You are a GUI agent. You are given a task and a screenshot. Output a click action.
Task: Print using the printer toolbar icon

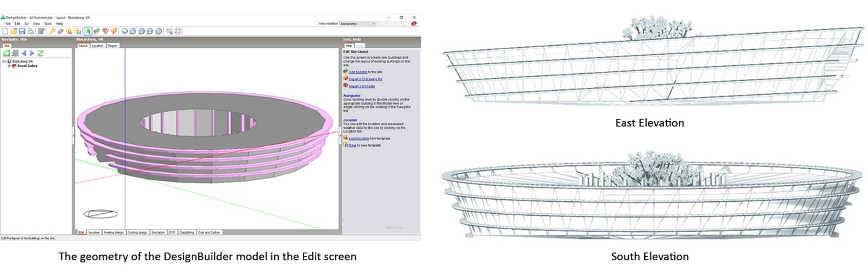30,31
